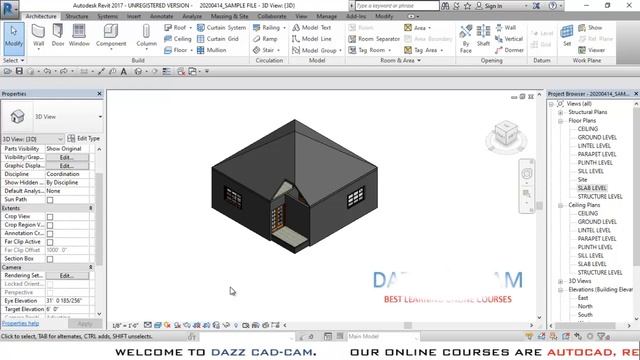Pick the Stair tool

(266, 50)
